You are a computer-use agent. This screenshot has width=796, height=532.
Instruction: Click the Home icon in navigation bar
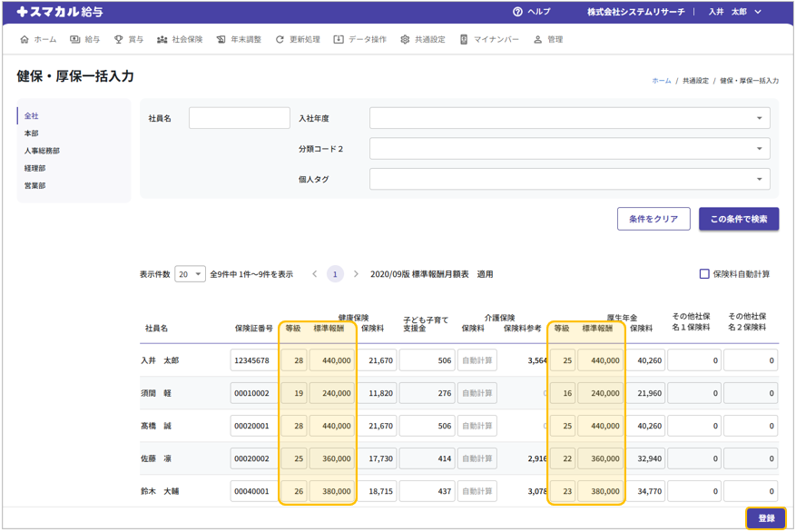(25, 40)
